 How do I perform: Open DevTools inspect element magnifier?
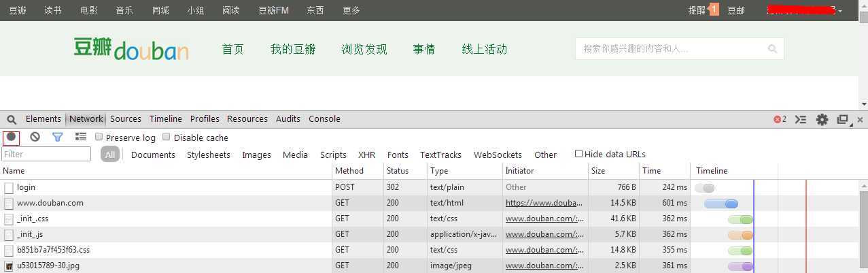coord(12,119)
